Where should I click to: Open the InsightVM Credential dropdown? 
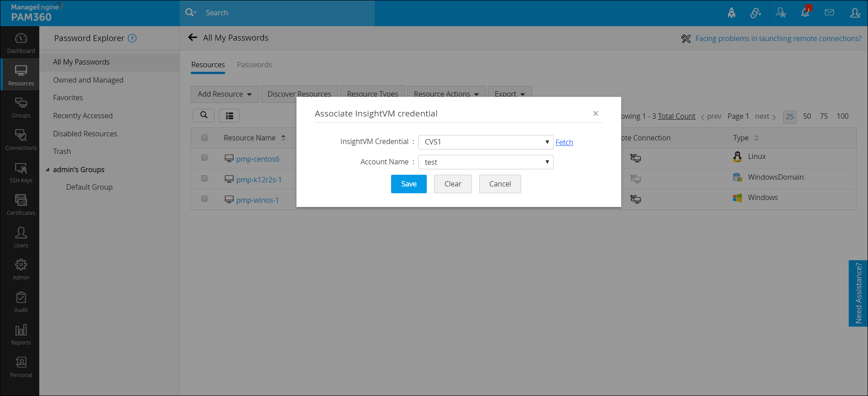point(485,142)
